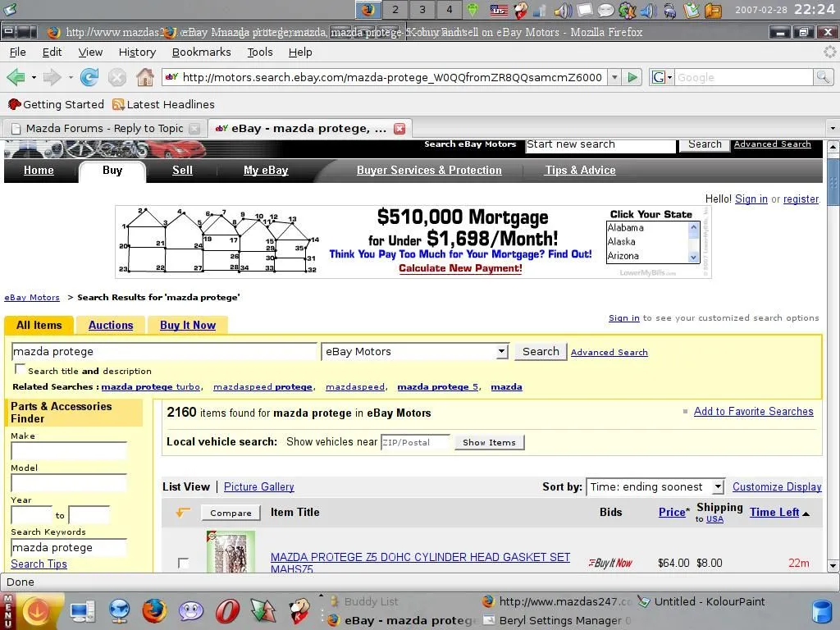
Task: Click the Search button next to mazda protege
Action: tap(540, 351)
